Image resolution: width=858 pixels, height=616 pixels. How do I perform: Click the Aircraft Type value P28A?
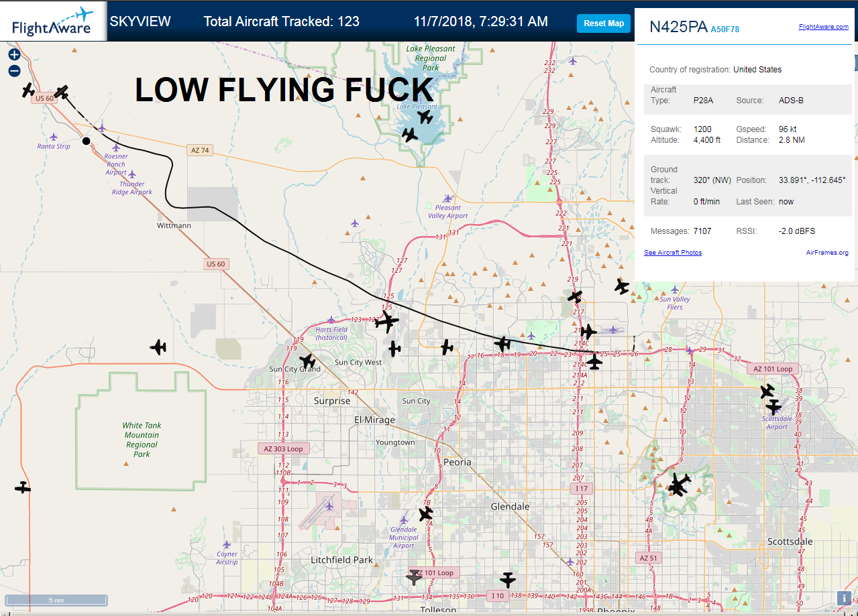pos(703,101)
